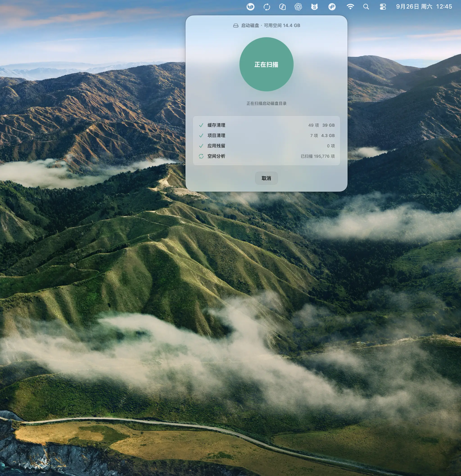Click the checkmark beside 缓存清理
Viewport: 461px width, 476px height.
[x=201, y=125]
